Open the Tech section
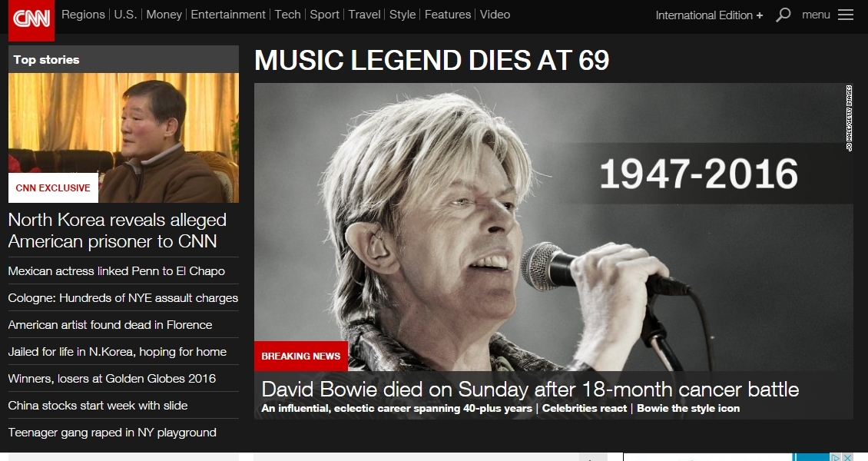Screen dimensions: 868x461 click(288, 15)
